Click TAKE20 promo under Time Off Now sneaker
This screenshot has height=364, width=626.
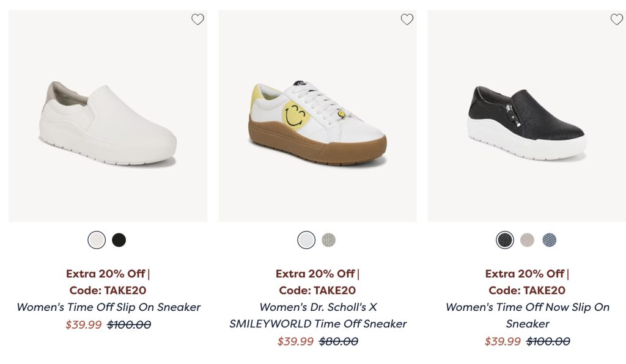pos(528,290)
